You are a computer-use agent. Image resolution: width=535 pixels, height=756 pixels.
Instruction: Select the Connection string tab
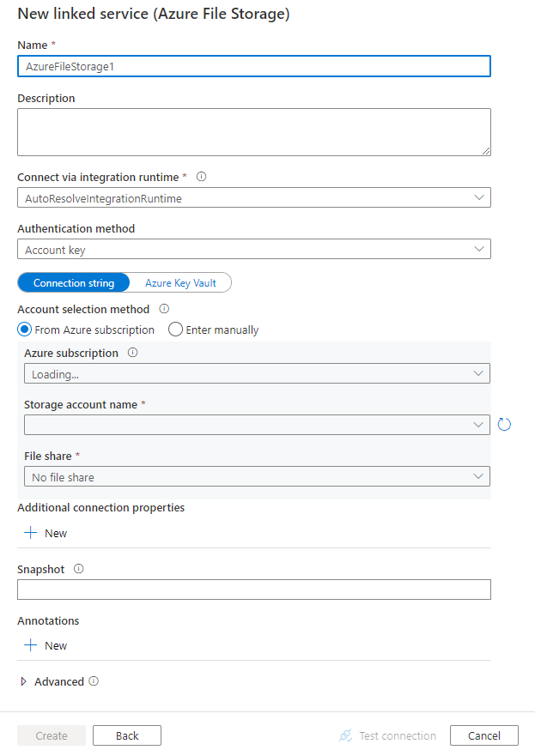[x=73, y=282]
